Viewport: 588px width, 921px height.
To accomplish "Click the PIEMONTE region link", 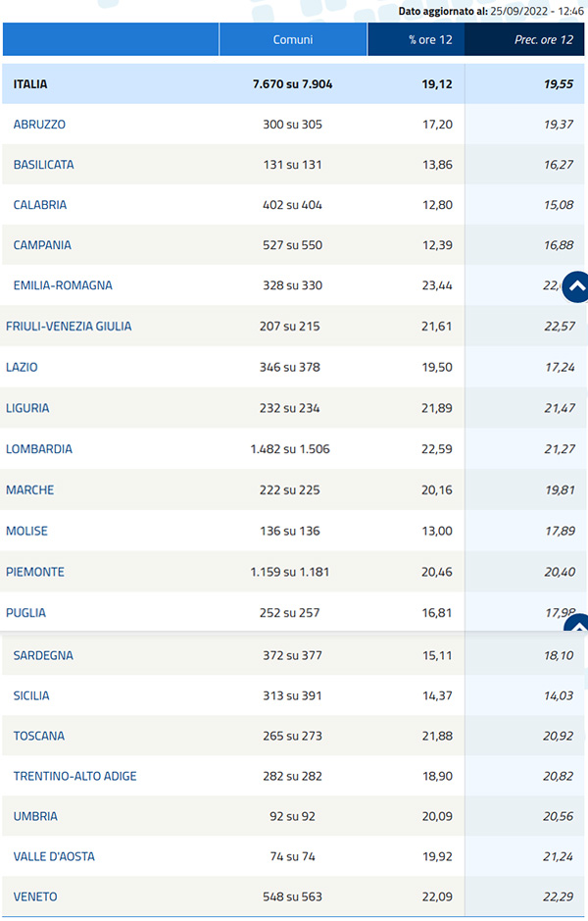I will 33,572.
